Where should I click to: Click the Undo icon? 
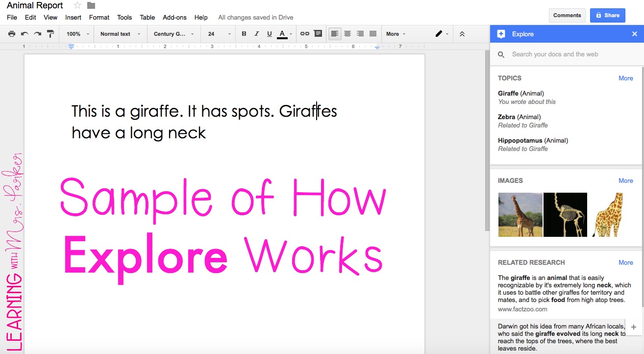pyautogui.click(x=25, y=33)
